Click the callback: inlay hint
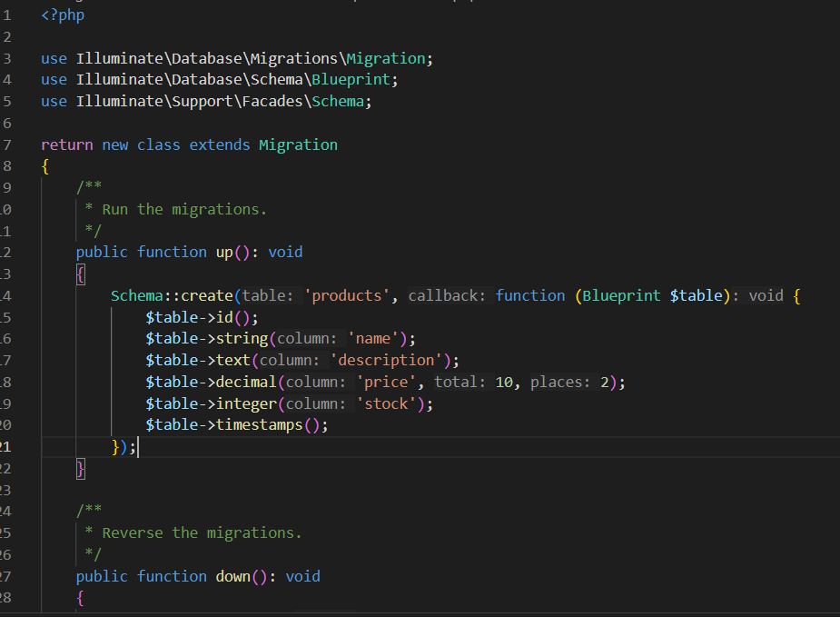840x617 pixels. pos(449,295)
